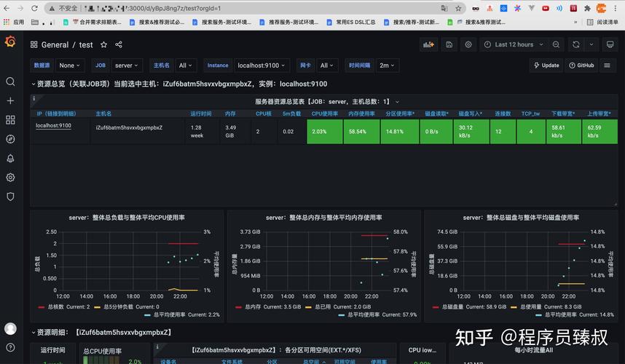Open the Configuration gear sidebar icon
Screen dimensions: 625x364
pyautogui.click(x=10, y=177)
